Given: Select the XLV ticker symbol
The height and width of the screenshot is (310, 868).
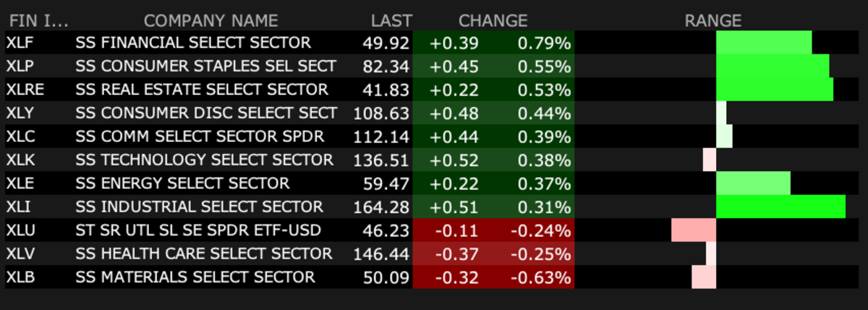Looking at the screenshot, I should [22, 254].
